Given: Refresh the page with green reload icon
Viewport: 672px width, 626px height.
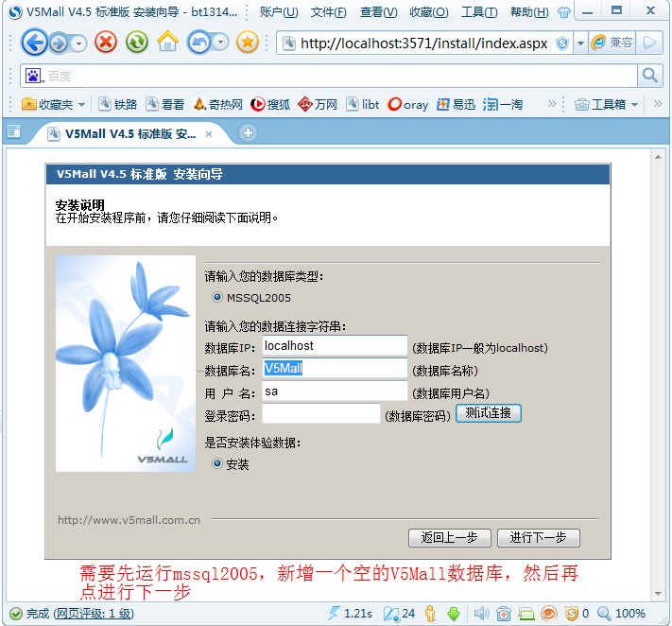Looking at the screenshot, I should tap(137, 42).
